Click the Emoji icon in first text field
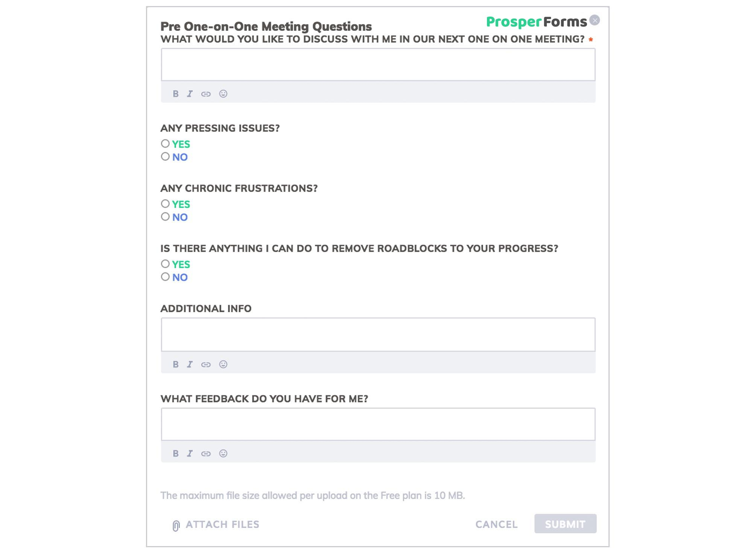The image size is (756, 557). pos(224,93)
